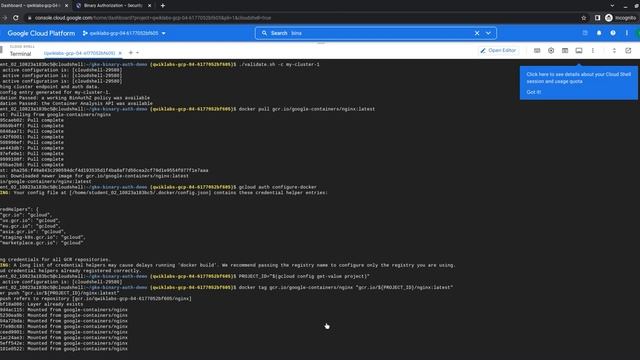Click the restore/resize Cloud Shell panel icon

[x=614, y=51]
